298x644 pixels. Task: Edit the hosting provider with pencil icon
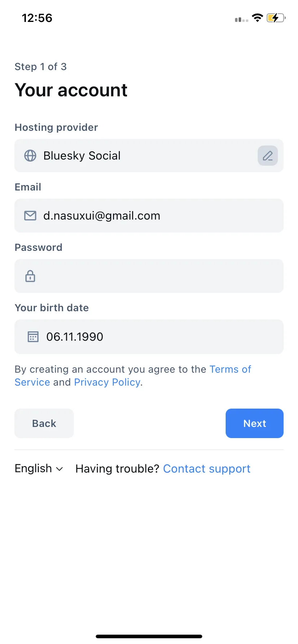(267, 156)
